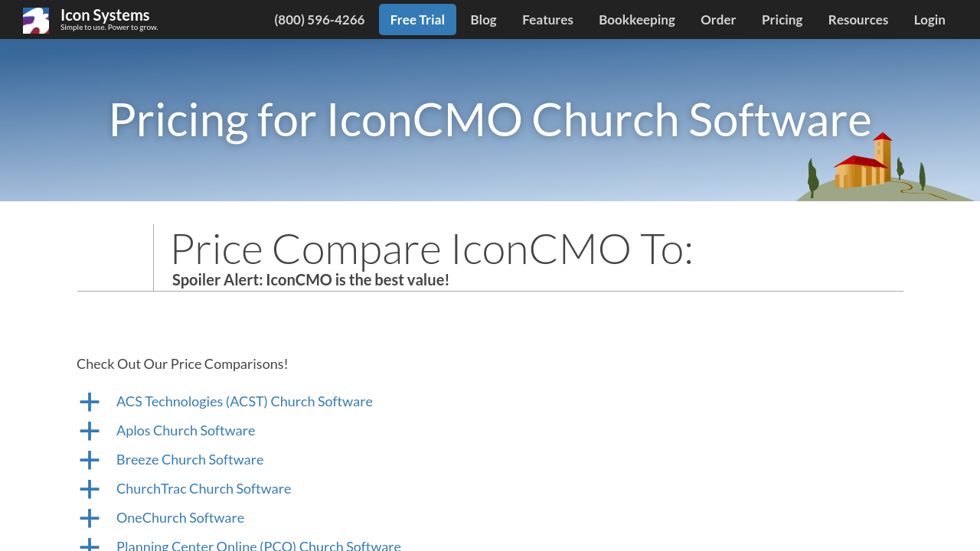Click plus icon beside ChurchTrac Church Software

(x=90, y=489)
